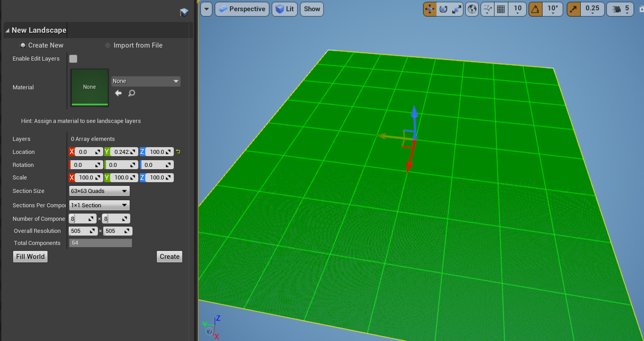Toggle scale snapping icon
This screenshot has width=644, height=341.
tap(573, 9)
